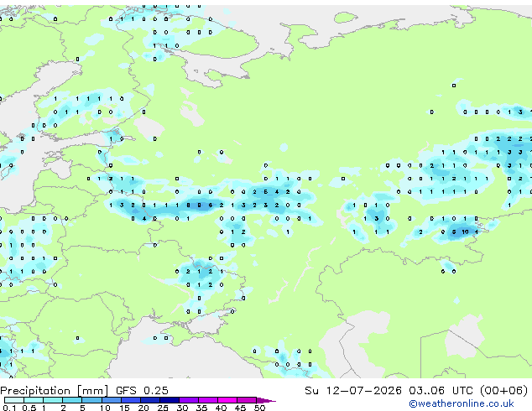Image resolution: width=532 pixels, height=411 pixels.
Task: Choose the 20–25 mm legend swatch
Action: coord(149,400)
